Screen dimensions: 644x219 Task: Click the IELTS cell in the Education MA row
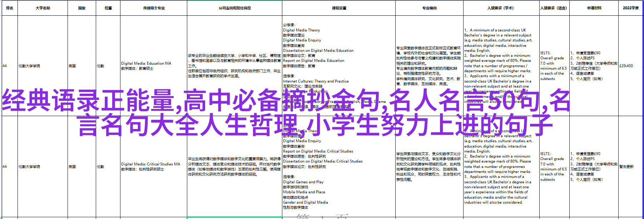(x=554, y=66)
